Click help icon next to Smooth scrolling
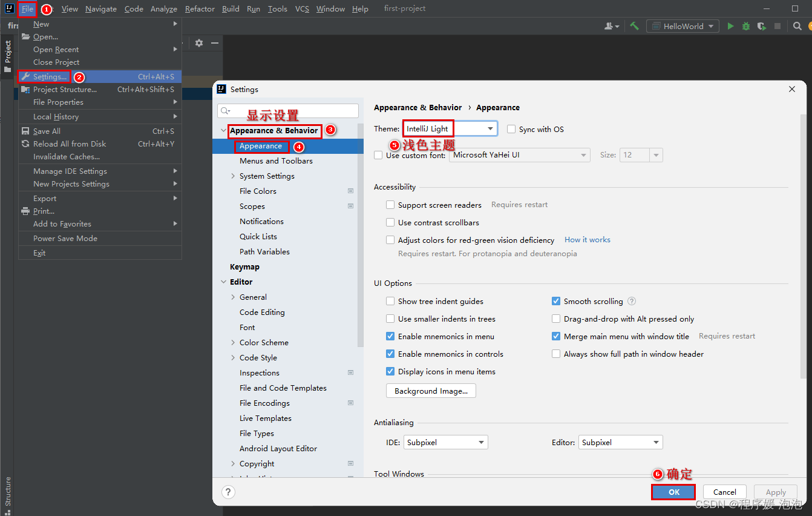The width and height of the screenshot is (812, 516). (632, 301)
